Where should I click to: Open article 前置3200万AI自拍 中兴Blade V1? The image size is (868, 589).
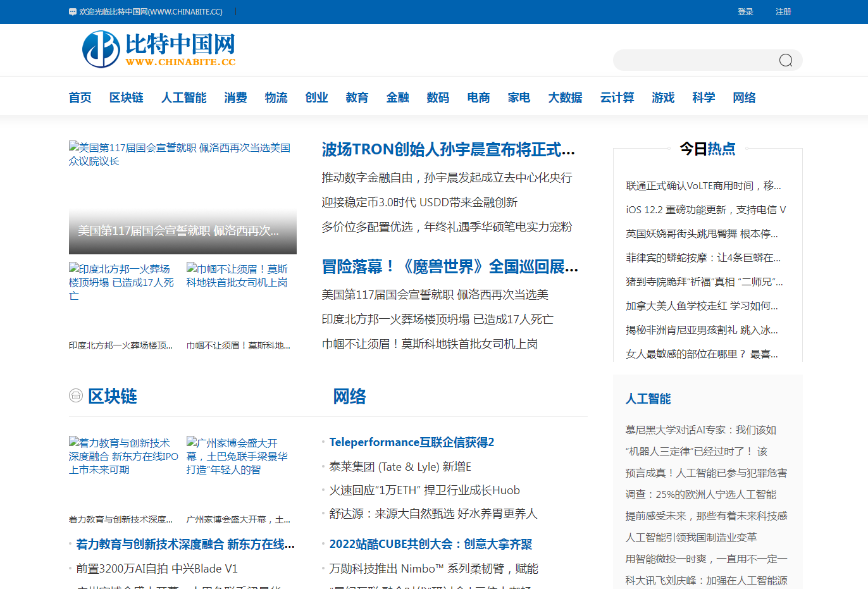(x=157, y=569)
